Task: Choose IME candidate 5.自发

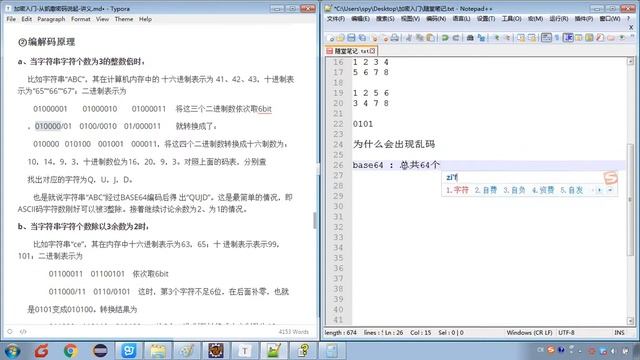Action: (x=571, y=190)
